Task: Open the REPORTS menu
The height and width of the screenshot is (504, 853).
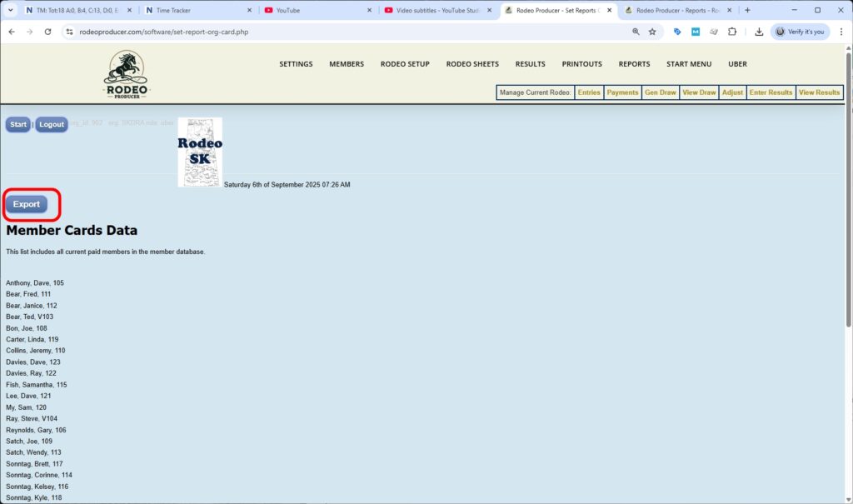Action: click(634, 64)
